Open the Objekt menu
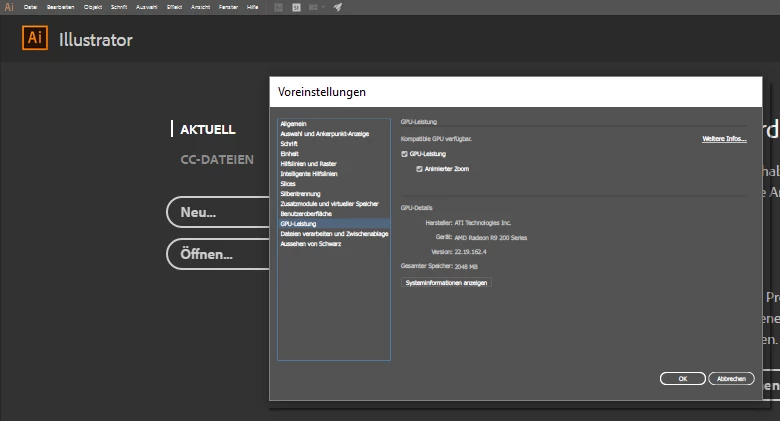780x421 pixels. pos(93,7)
